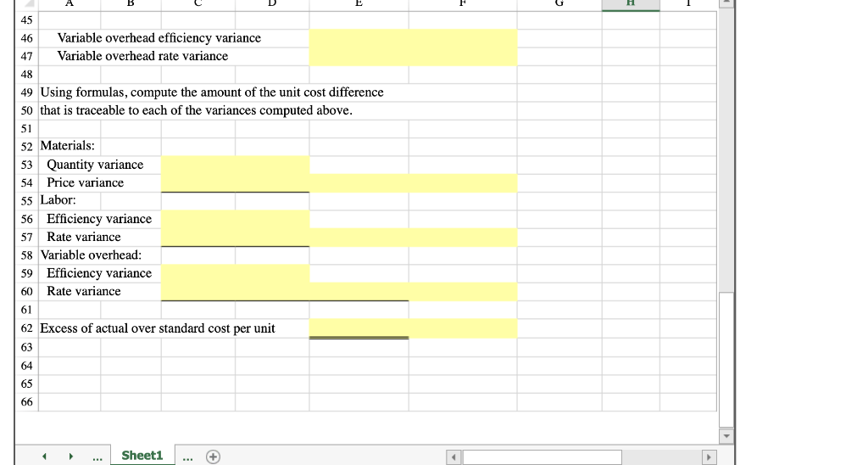Select yellow cell E46 for efficiency variance
Viewport: 868px width, 465px height.
point(359,38)
